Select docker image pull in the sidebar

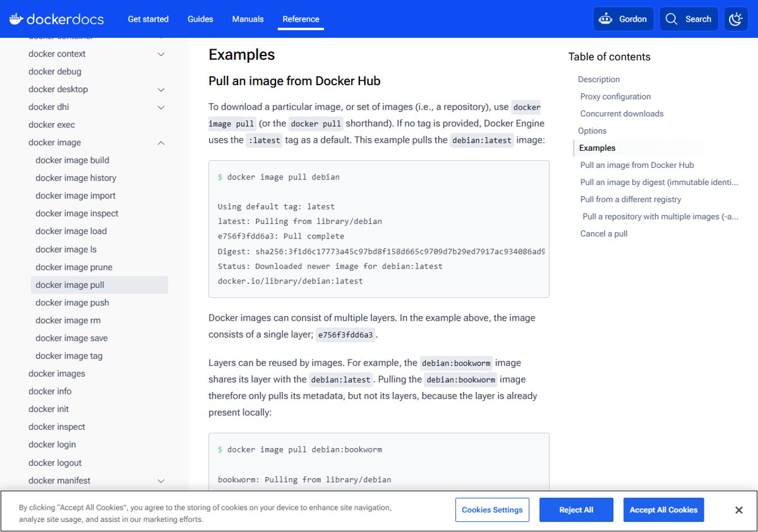pos(99,285)
